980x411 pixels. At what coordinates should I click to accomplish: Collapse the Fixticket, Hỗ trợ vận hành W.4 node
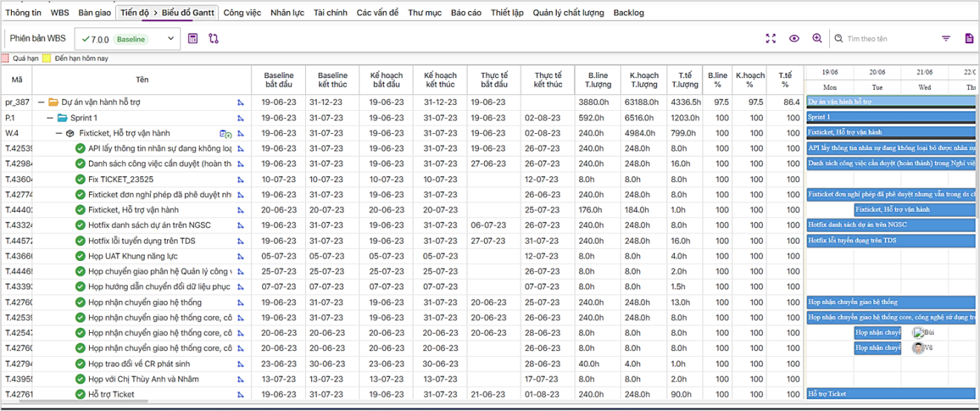click(59, 134)
